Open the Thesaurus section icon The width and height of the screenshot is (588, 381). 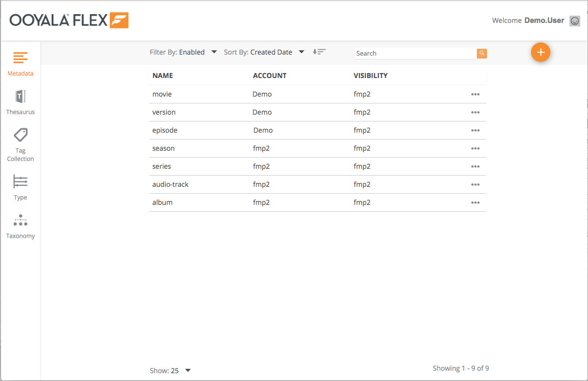(20, 96)
